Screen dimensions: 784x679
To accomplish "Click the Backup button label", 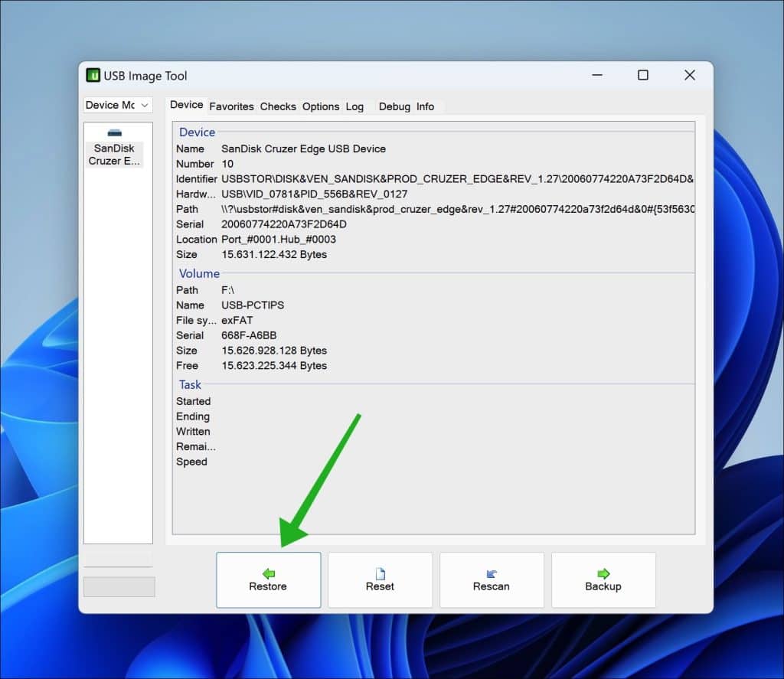I will [x=603, y=586].
